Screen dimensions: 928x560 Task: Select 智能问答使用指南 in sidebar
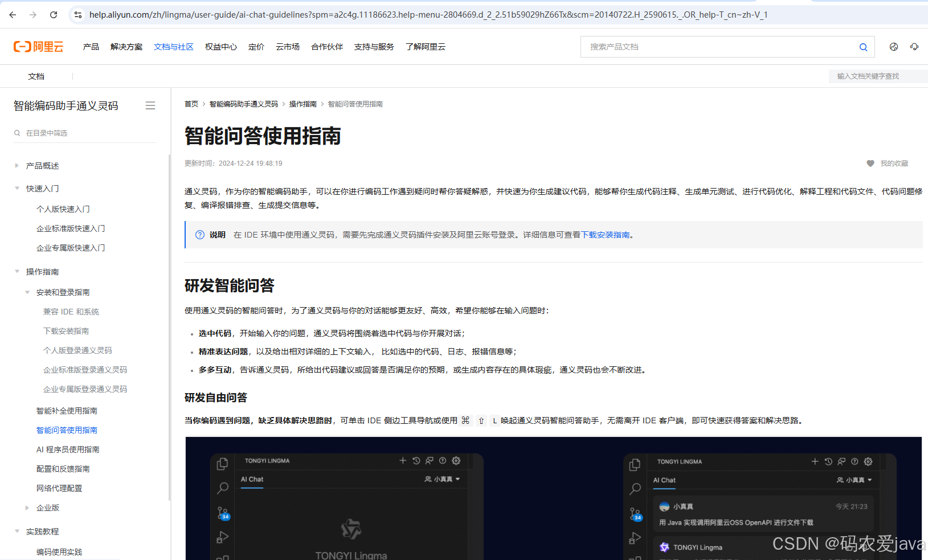pyautogui.click(x=67, y=430)
